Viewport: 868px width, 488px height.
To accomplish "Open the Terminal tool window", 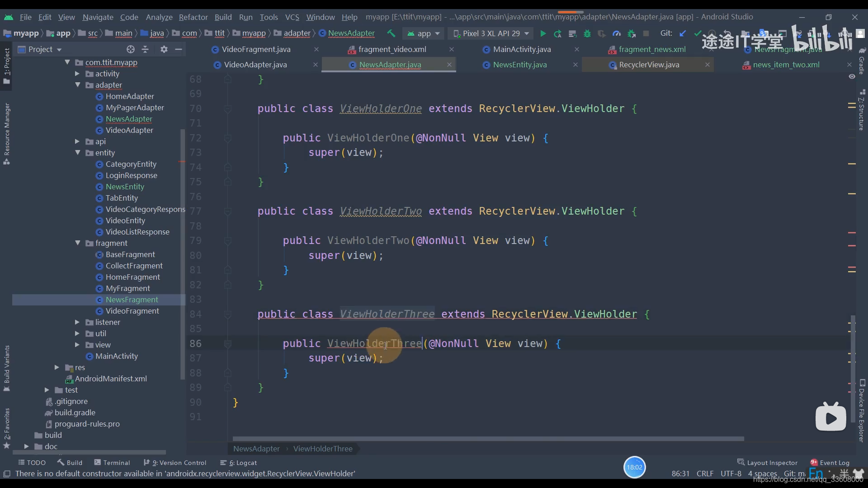I will (x=112, y=463).
